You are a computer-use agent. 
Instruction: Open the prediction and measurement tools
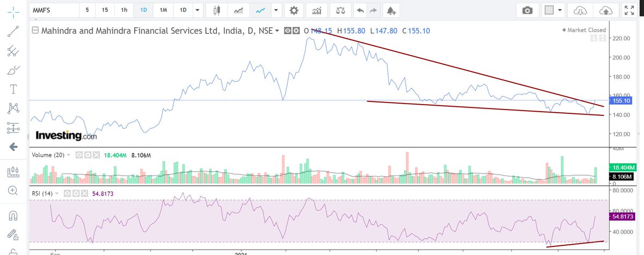pos(13,127)
